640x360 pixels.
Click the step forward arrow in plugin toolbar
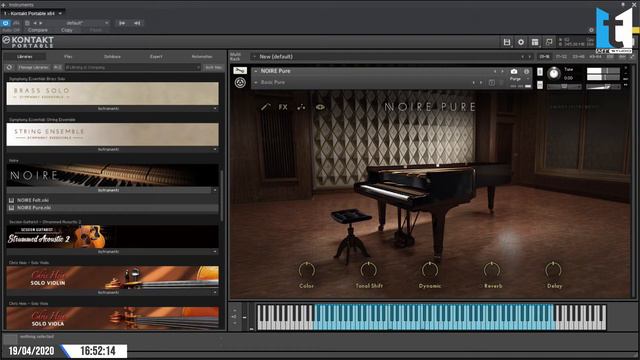click(x=122, y=23)
